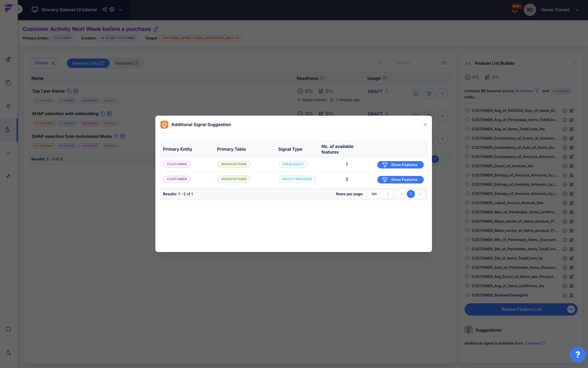This screenshot has width=588, height=368.
Task: Open the user search sidebar icon
Action: (8, 352)
